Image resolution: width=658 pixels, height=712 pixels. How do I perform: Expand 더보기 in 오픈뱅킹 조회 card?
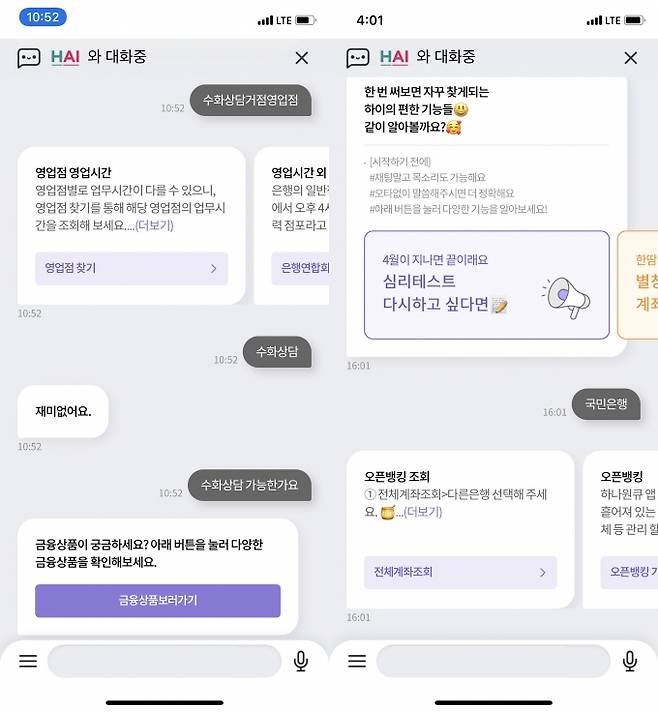423,512
